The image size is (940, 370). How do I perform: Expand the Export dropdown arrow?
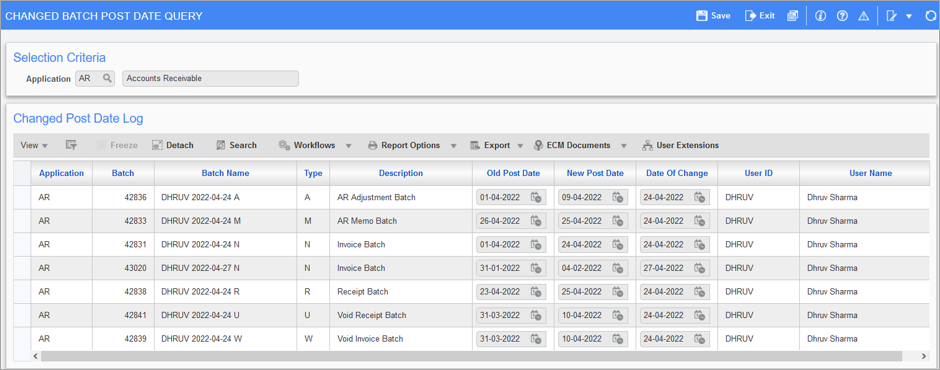tap(520, 146)
